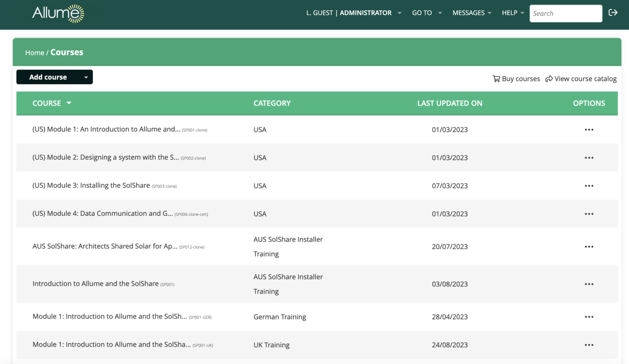Click the LAST UPDATED ON column header

(450, 103)
